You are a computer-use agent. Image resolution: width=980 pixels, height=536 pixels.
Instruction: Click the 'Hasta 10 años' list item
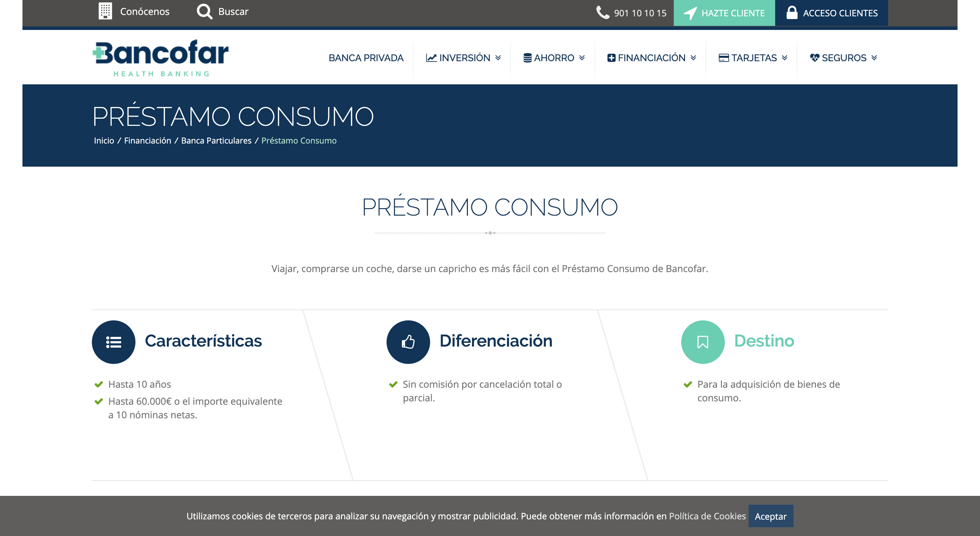coord(139,384)
